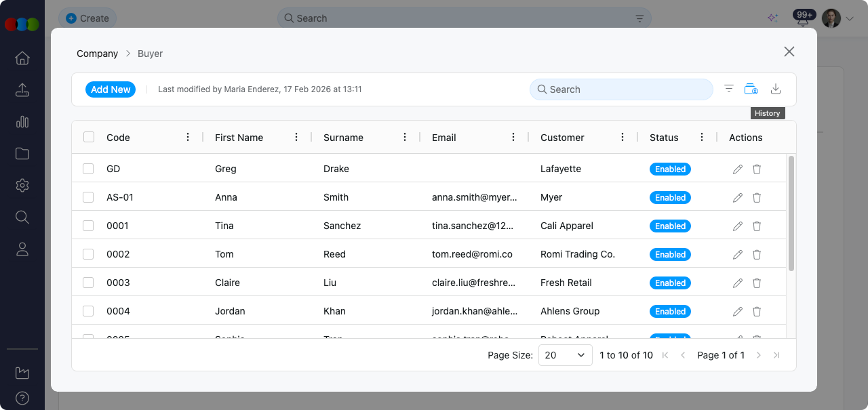This screenshot has width=868, height=410.
Task: Click the download export icon
Action: [776, 89]
